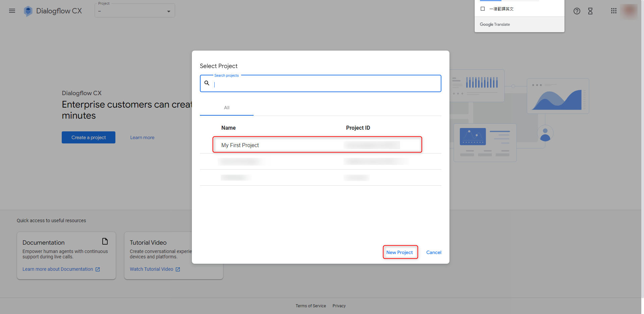Viewport: 644px width, 314px height.
Task: Click the Dialogflow CX logo icon
Action: point(28,11)
